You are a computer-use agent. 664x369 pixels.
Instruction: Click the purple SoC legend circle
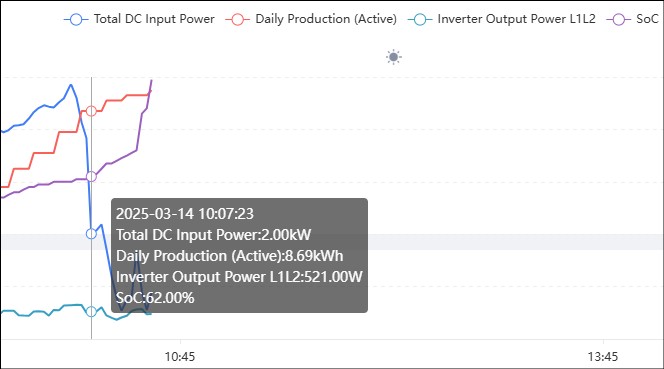click(619, 19)
